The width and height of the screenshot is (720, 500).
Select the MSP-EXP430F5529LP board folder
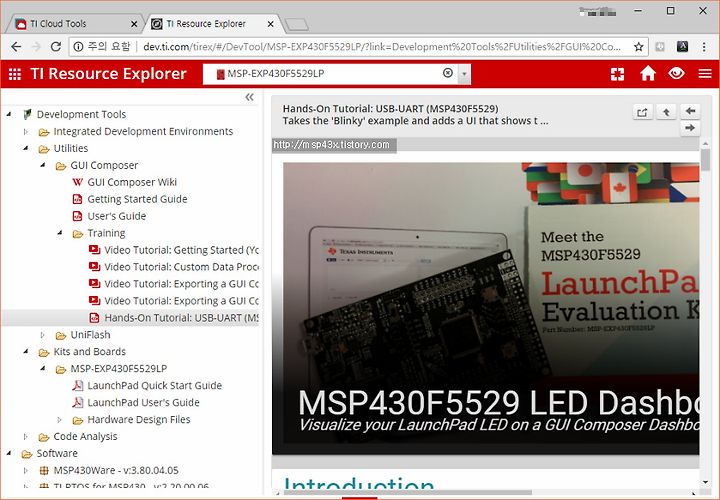(118, 369)
